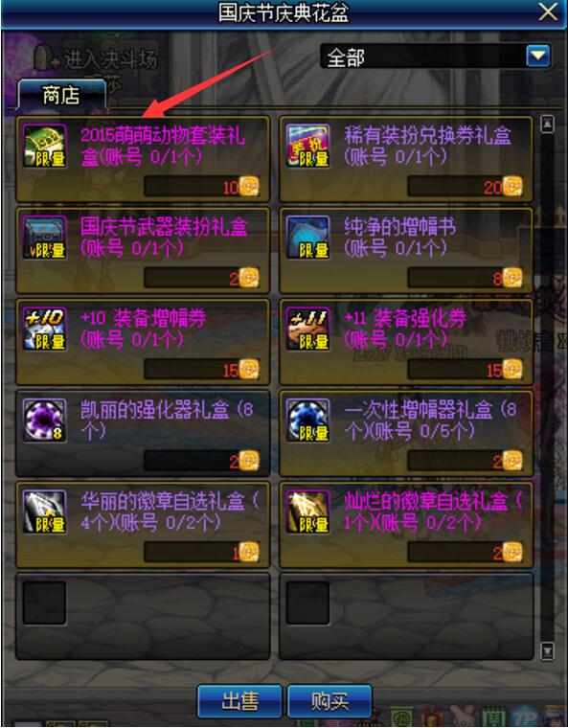Pick the 国庆节武器装扮礼盒 chest icon

coord(45,238)
